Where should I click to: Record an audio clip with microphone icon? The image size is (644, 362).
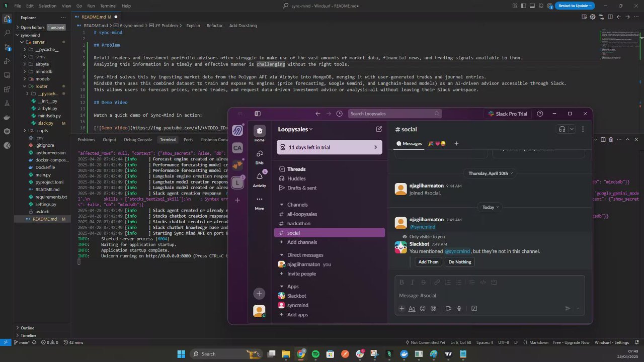(x=459, y=309)
